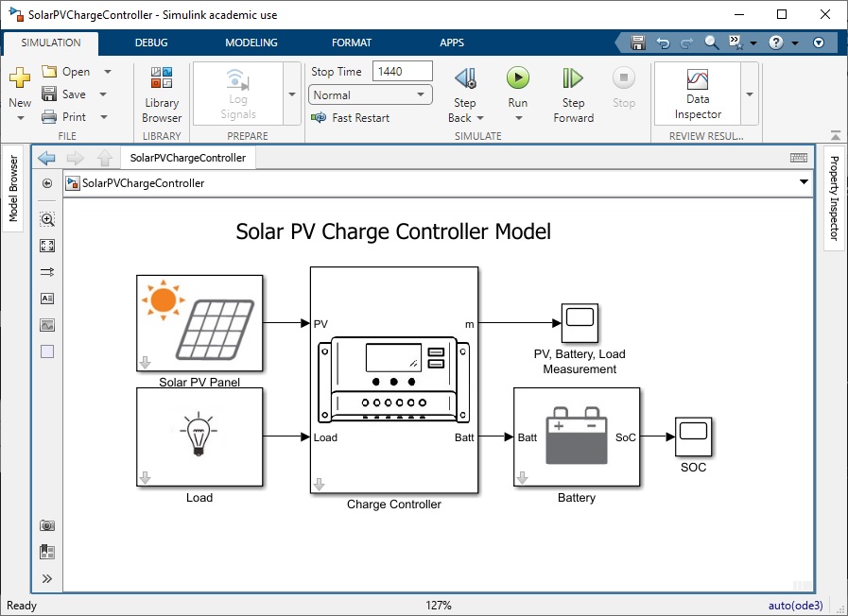Toggle the Model Browser side panel

point(13,188)
